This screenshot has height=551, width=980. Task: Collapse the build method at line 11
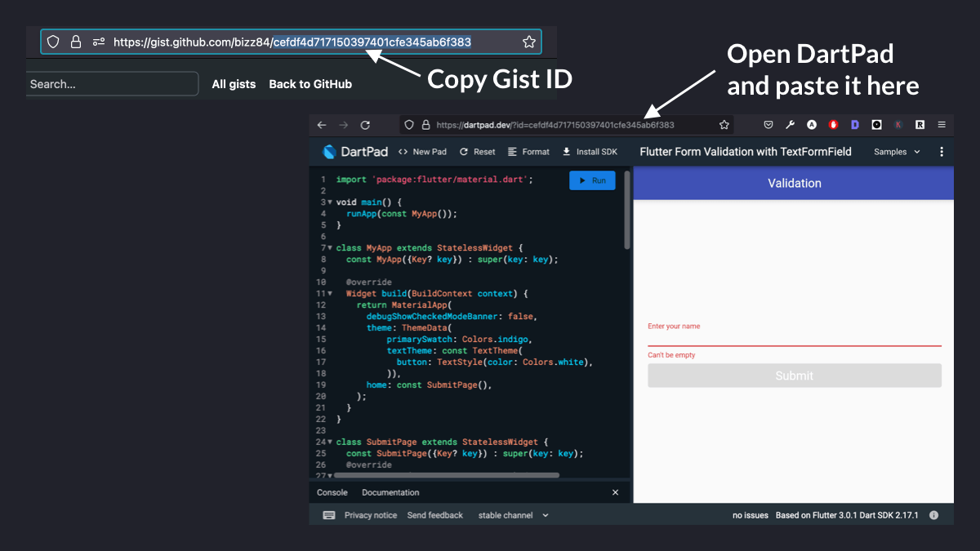329,294
